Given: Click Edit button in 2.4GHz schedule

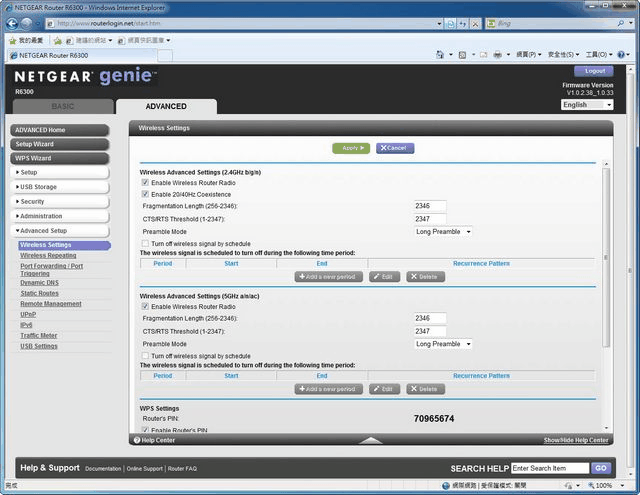Looking at the screenshot, I should (384, 277).
